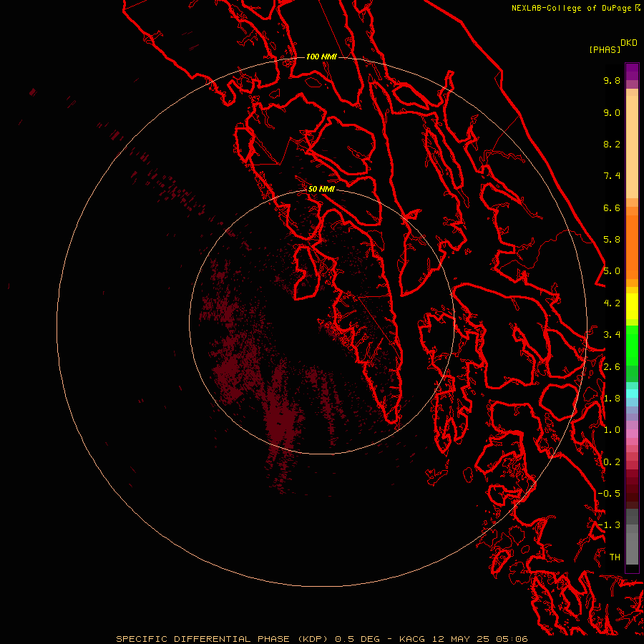Select the purple band atop the color scale

(x=632, y=72)
